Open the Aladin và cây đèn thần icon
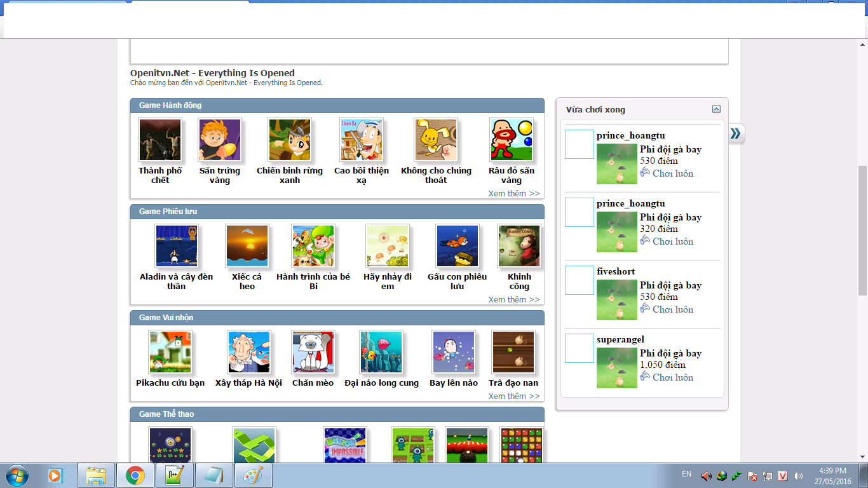 [x=176, y=246]
